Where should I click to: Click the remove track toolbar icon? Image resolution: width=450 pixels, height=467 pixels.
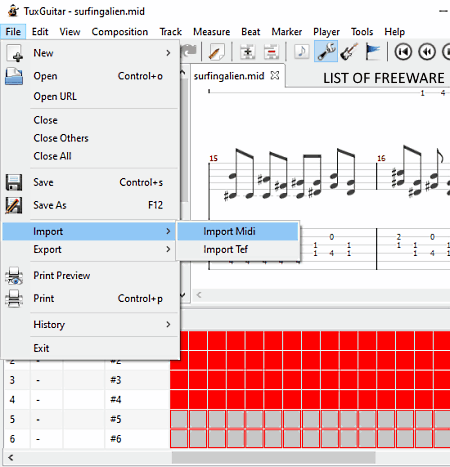point(271,52)
